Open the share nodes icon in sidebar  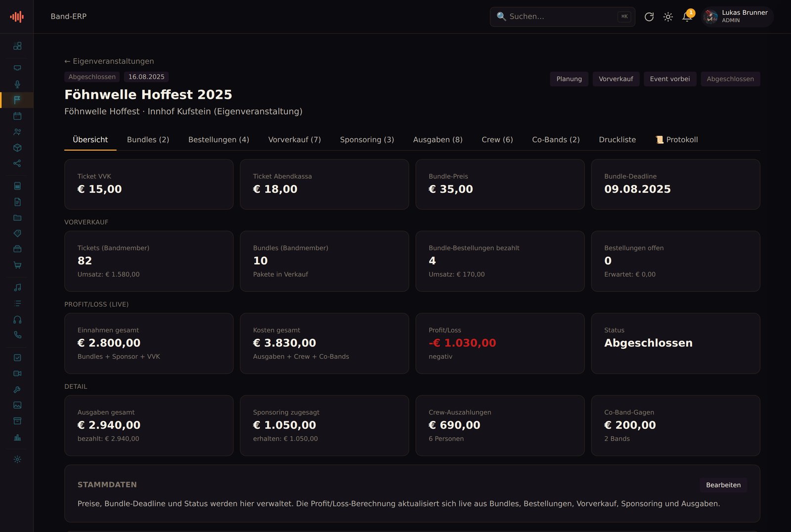17,163
